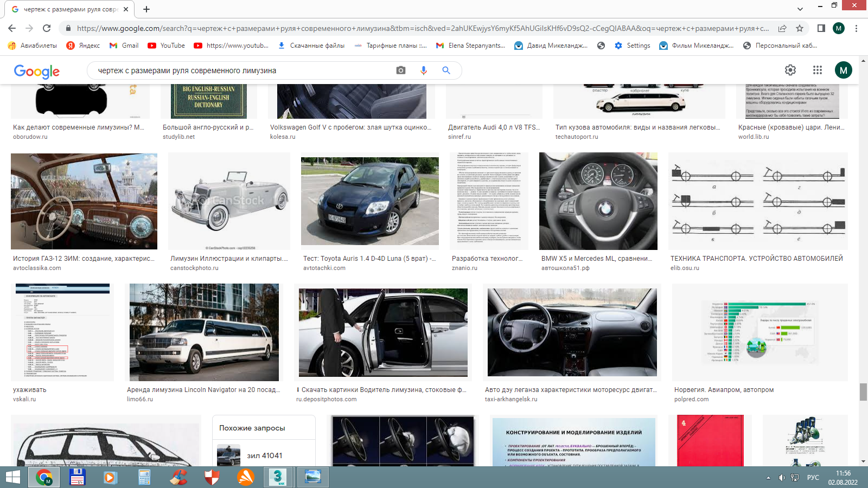Open Windows Start menu
The height and width of the screenshot is (488, 868).
pos(13,477)
